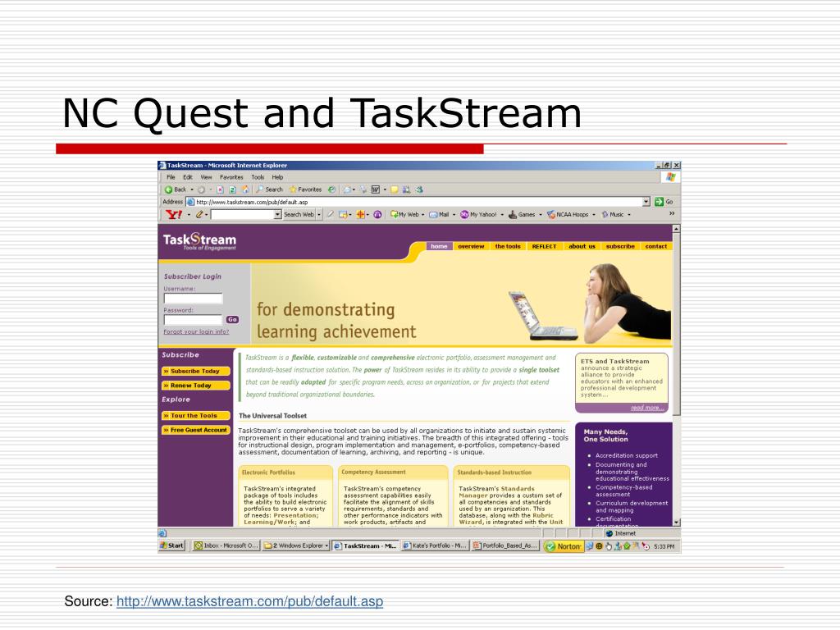Click the Password input field
Viewport: 840px width, 630px height.
point(193,320)
